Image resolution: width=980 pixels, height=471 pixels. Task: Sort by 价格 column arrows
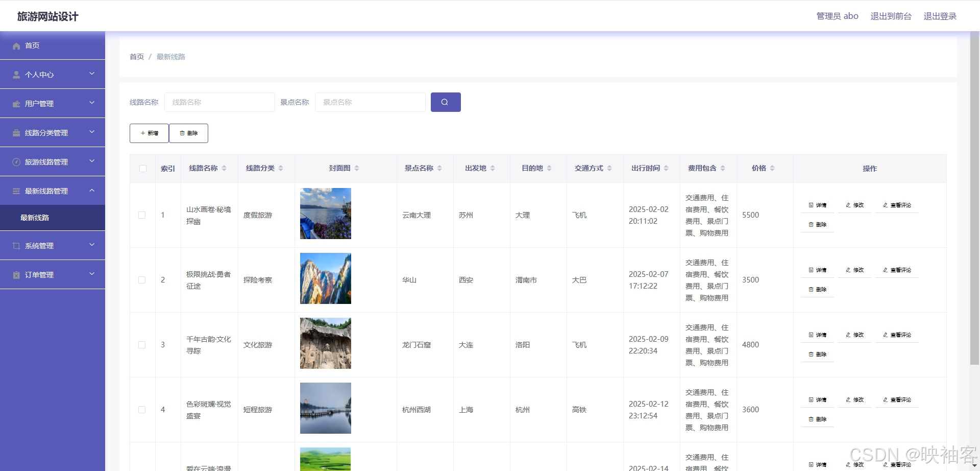pyautogui.click(x=772, y=168)
